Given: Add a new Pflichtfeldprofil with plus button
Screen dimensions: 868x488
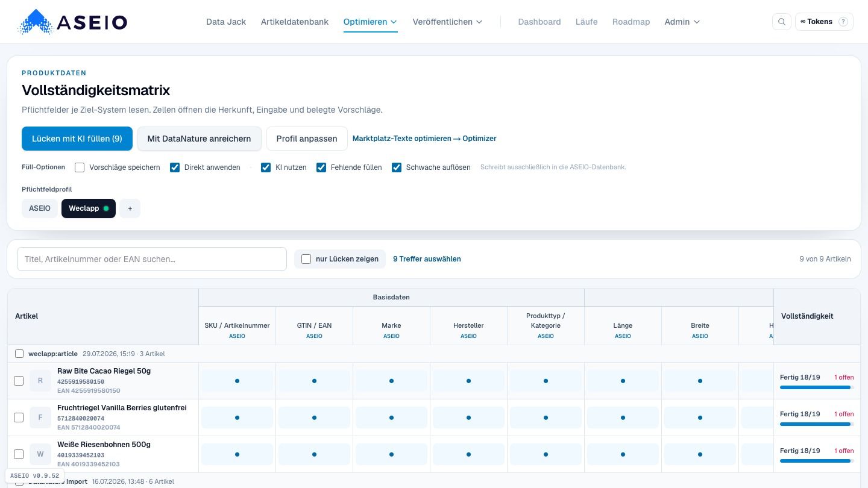Looking at the screenshot, I should pos(130,208).
